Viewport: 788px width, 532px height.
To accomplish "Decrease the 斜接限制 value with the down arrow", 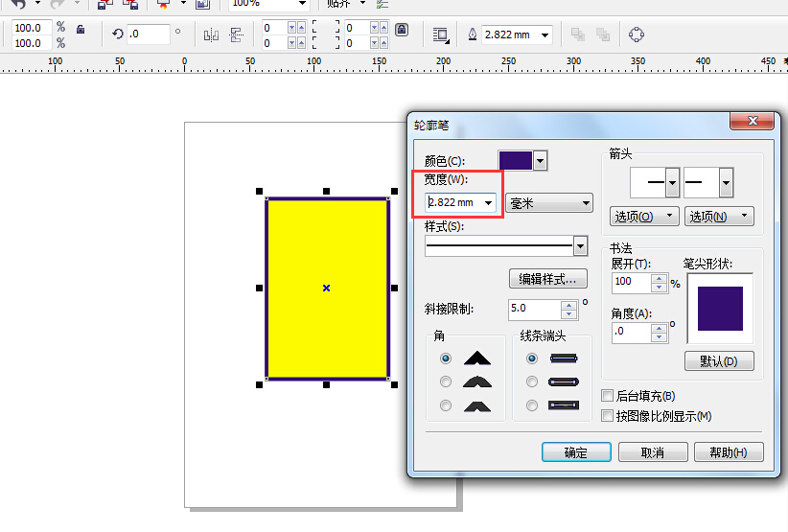I will (x=568, y=314).
